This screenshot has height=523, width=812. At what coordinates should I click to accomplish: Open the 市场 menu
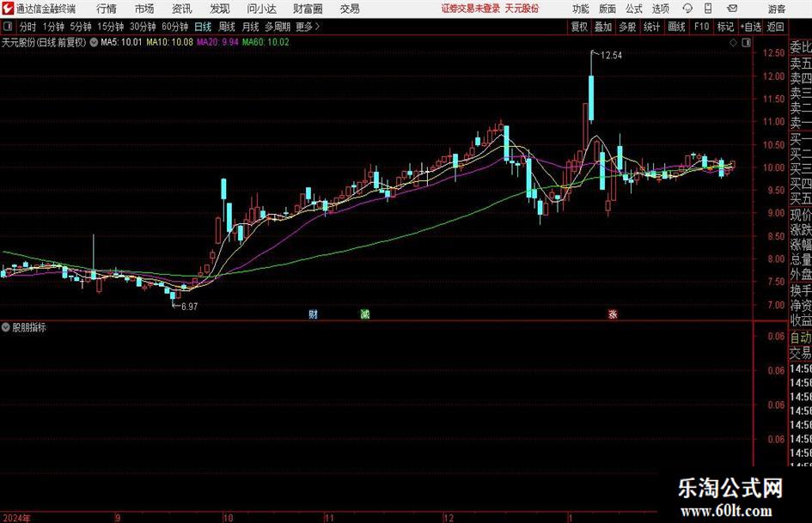[x=144, y=9]
